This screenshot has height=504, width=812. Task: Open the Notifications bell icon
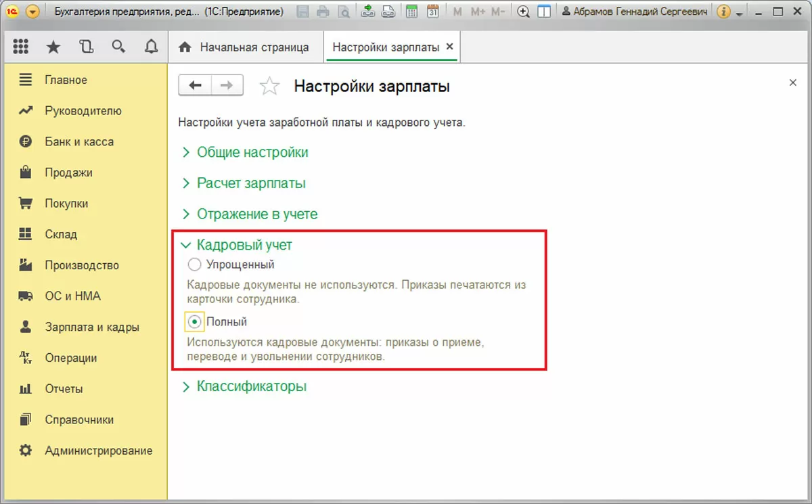pos(151,47)
